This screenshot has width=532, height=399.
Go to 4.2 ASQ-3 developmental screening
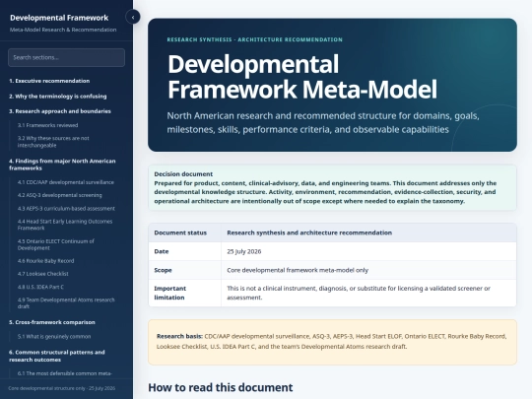(60, 195)
